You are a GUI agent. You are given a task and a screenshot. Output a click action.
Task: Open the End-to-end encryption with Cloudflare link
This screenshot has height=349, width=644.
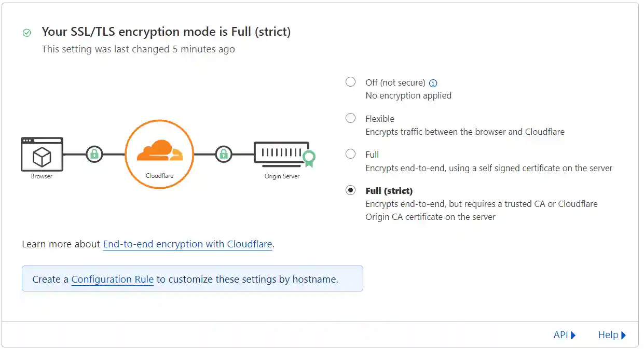click(188, 244)
